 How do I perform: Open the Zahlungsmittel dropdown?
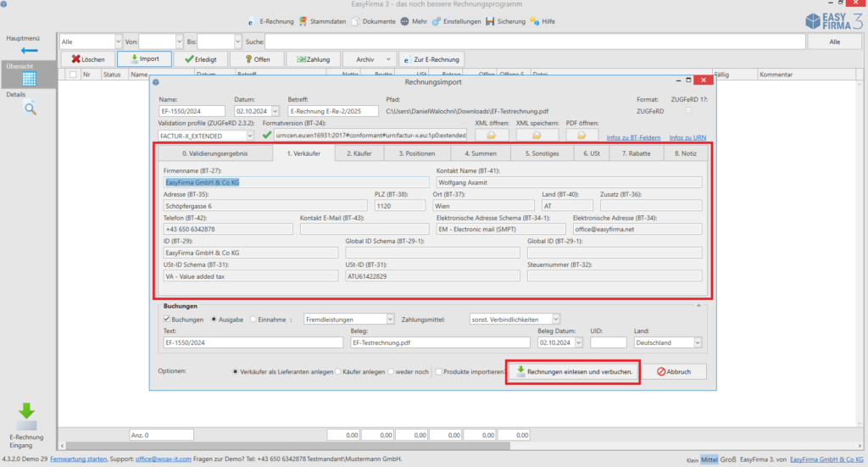556,320
